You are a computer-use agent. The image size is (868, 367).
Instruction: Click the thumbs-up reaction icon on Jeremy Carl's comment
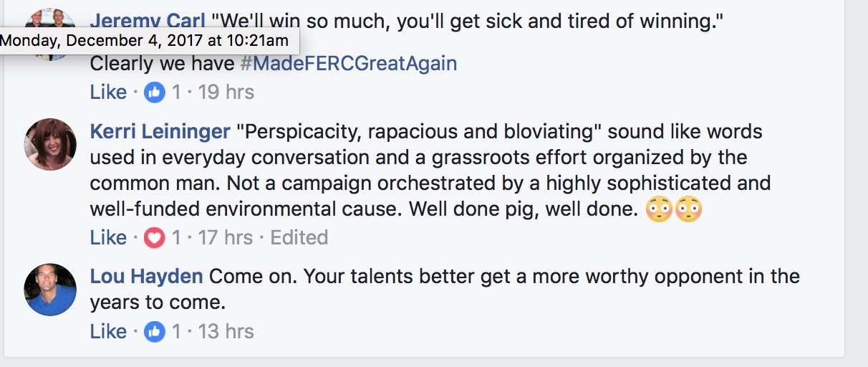155,92
